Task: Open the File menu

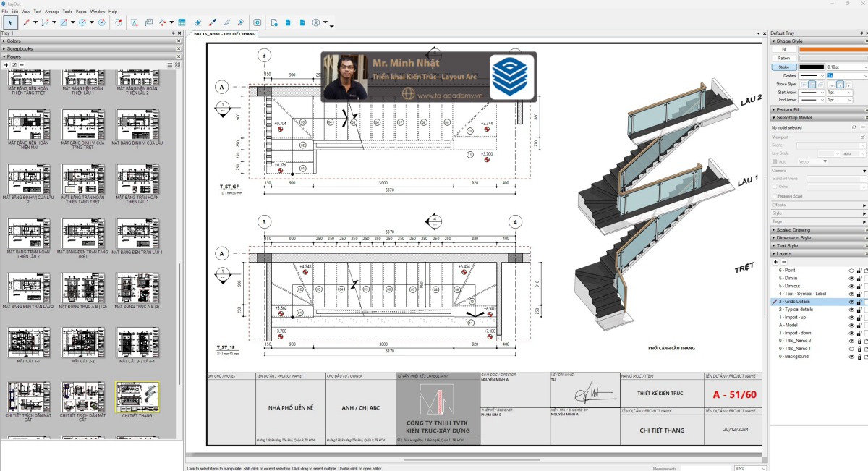Action: click(x=5, y=12)
